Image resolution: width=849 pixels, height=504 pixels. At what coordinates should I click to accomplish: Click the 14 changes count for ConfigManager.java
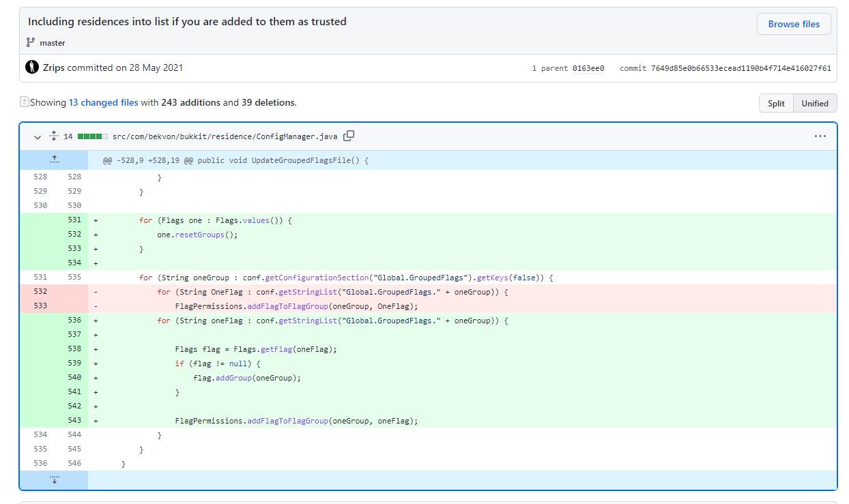[x=68, y=136]
